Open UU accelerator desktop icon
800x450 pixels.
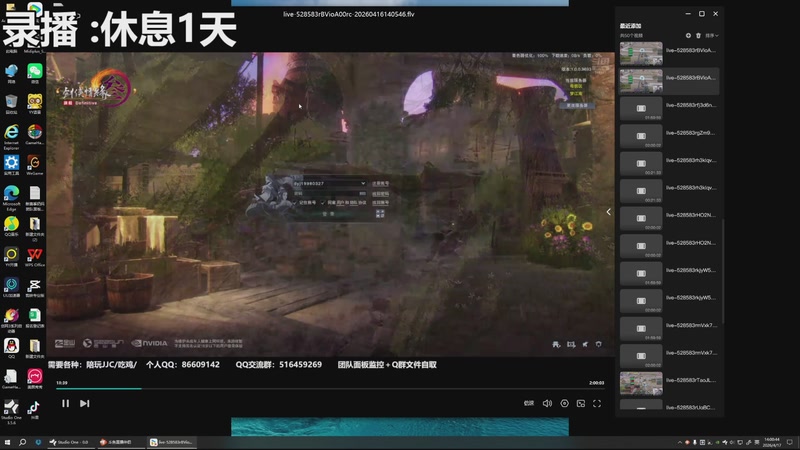pyautogui.click(x=11, y=287)
